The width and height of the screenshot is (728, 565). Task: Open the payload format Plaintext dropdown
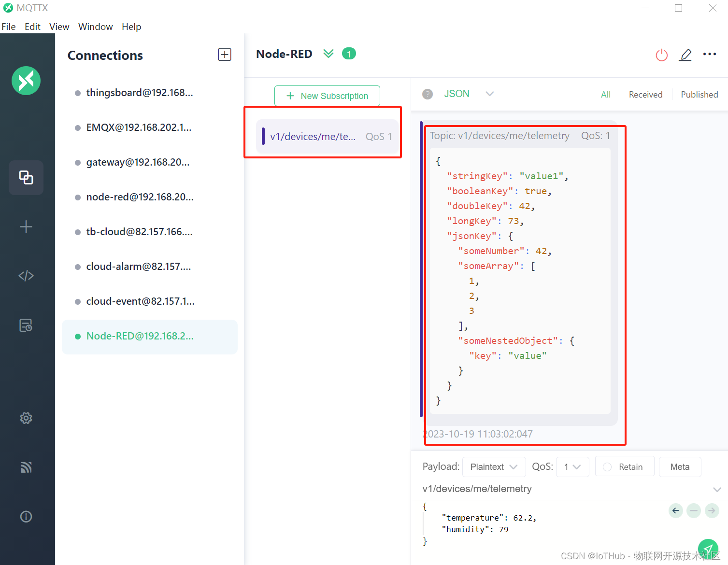coord(494,466)
